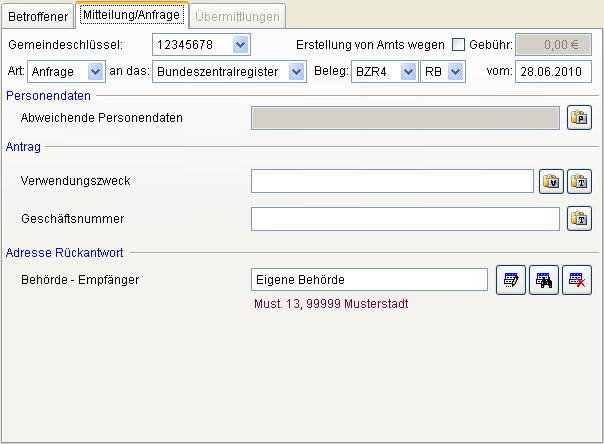Viewport: 604px width, 444px height.
Task: Click the vom date field showing 28.06.2010
Action: click(553, 72)
